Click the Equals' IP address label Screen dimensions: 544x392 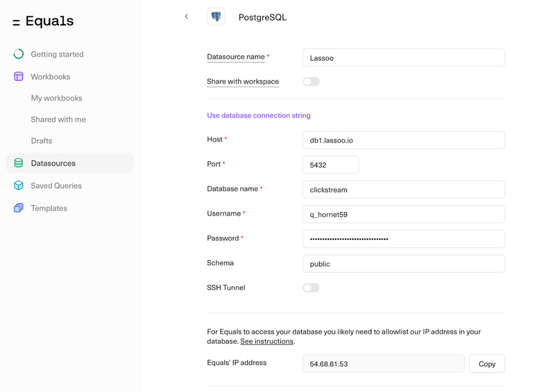tap(236, 362)
